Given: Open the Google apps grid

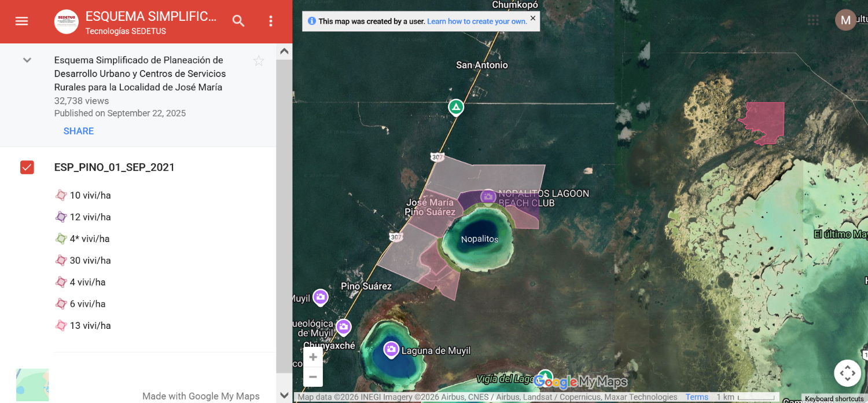Looking at the screenshot, I should [813, 20].
